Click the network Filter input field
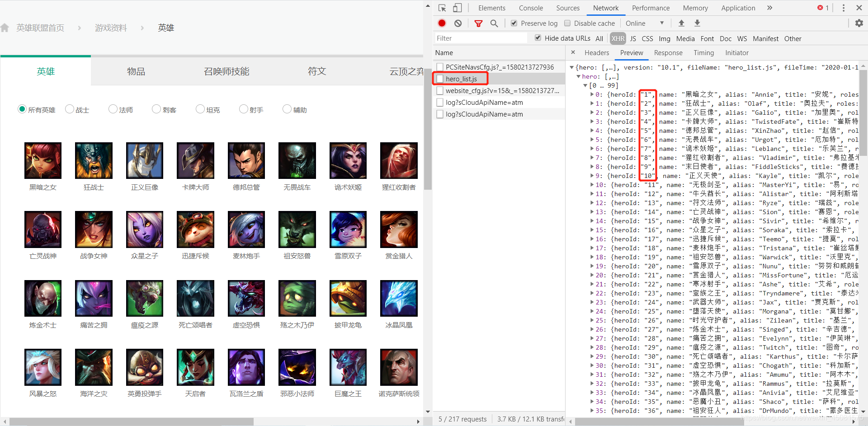The height and width of the screenshot is (426, 868). pyautogui.click(x=481, y=38)
